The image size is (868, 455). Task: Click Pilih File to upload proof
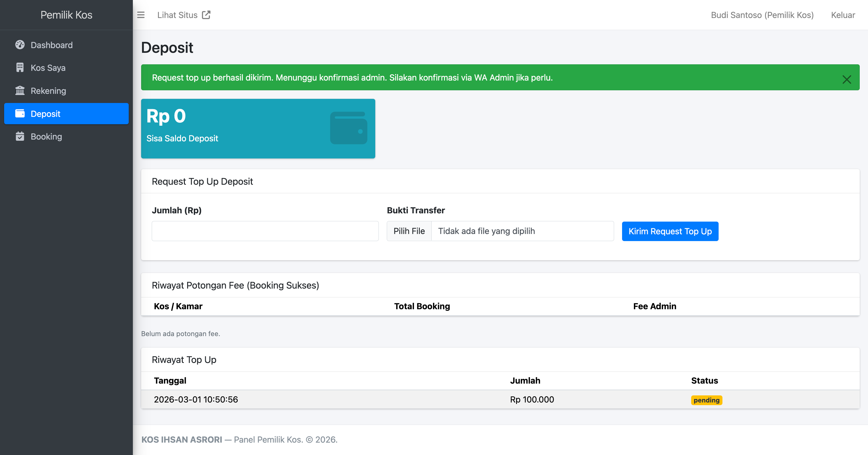click(409, 231)
